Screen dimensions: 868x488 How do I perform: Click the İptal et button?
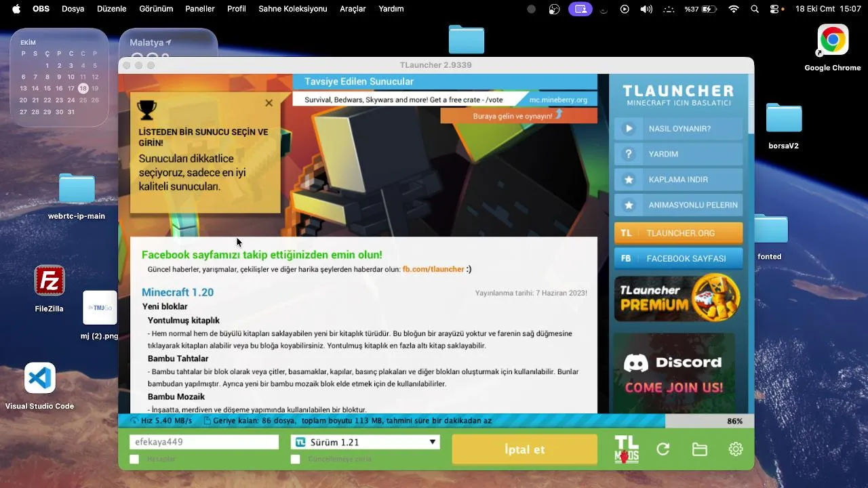(x=525, y=449)
